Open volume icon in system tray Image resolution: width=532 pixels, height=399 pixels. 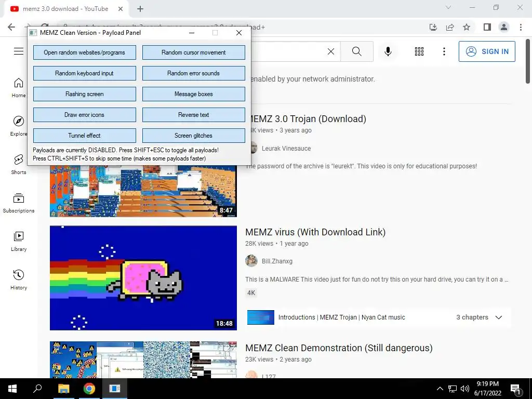click(x=465, y=389)
